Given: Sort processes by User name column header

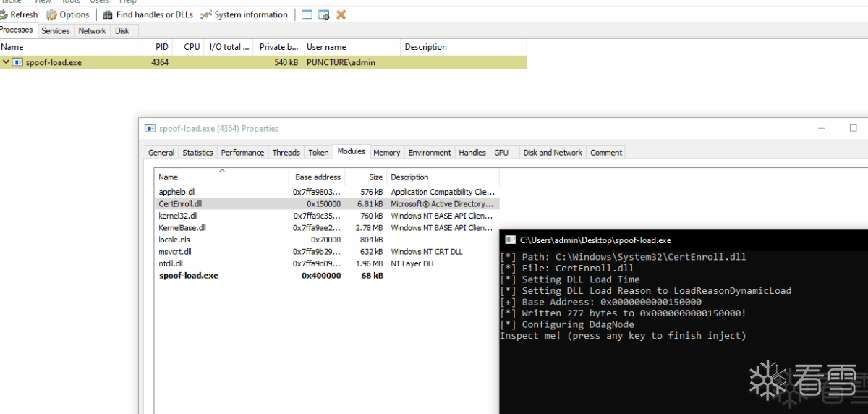Looking at the screenshot, I should [351, 47].
